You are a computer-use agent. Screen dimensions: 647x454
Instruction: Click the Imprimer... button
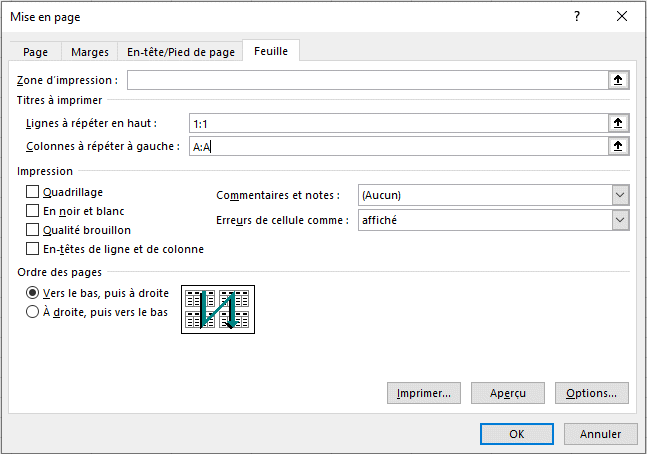click(x=424, y=393)
